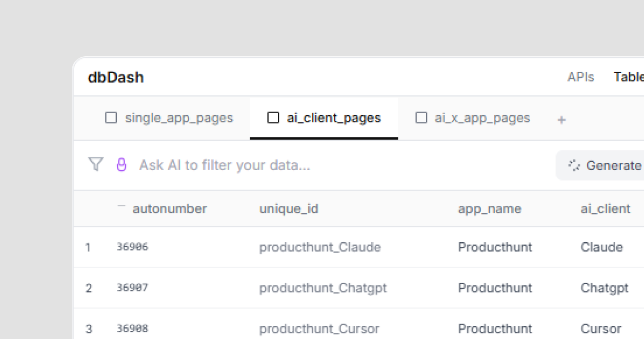The height and width of the screenshot is (339, 644).
Task: Focus the Ask AI filter input
Action: click(x=225, y=165)
